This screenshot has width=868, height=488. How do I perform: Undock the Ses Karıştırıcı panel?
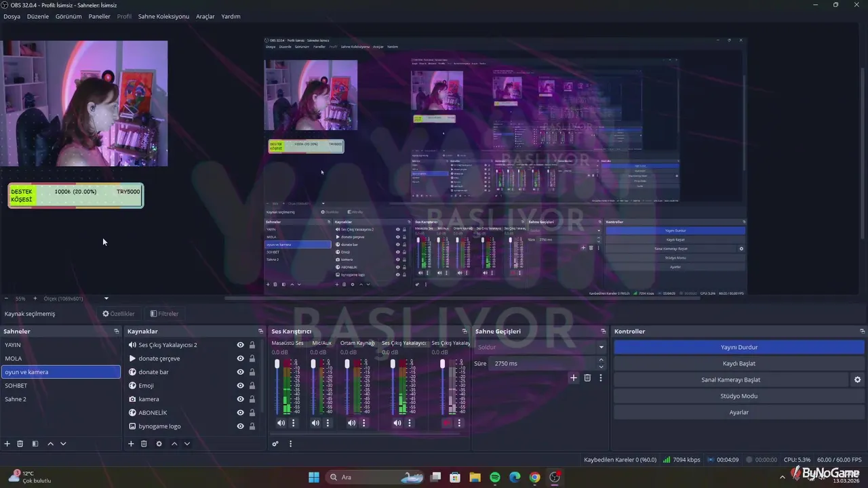point(465,331)
